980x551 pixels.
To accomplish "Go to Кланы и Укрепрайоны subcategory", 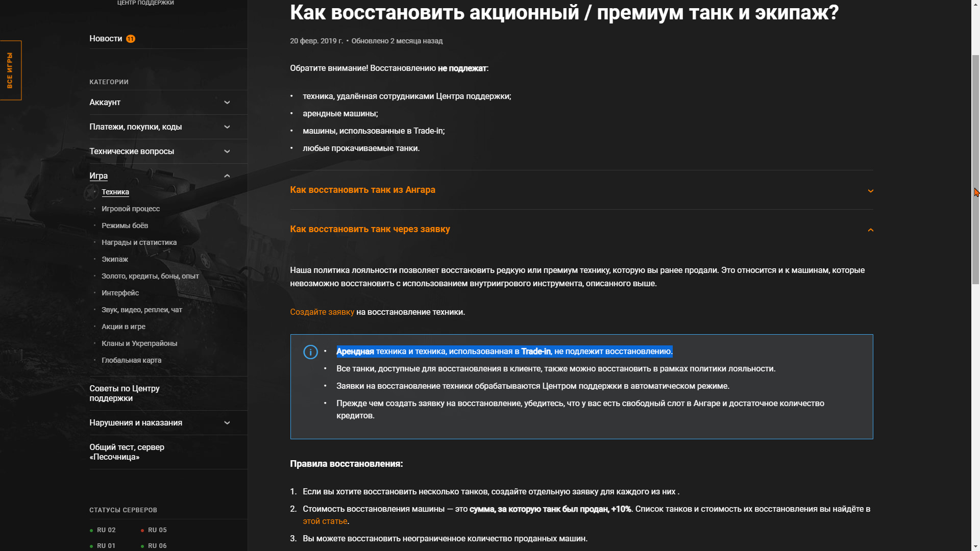I will tap(139, 343).
